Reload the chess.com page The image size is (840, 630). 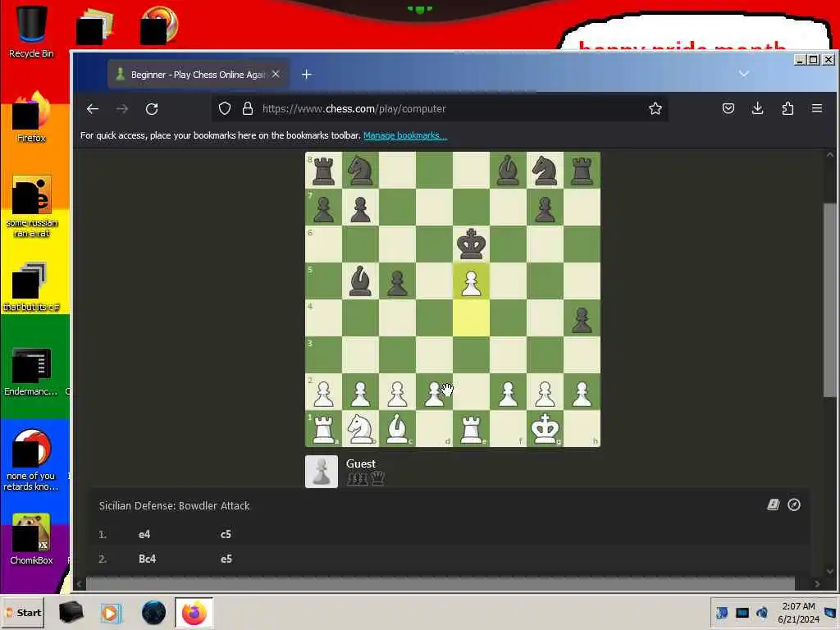(152, 109)
